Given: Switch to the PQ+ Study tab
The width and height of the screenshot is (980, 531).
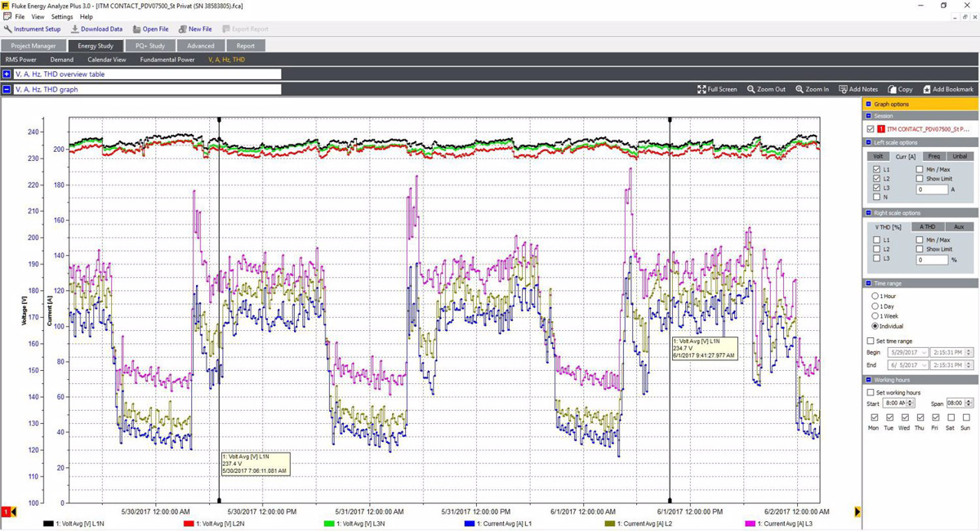Looking at the screenshot, I should (x=150, y=46).
